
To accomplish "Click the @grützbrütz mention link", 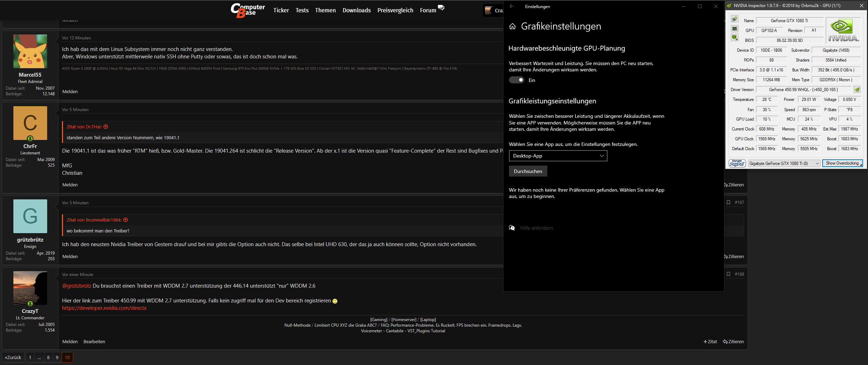I will [76, 286].
